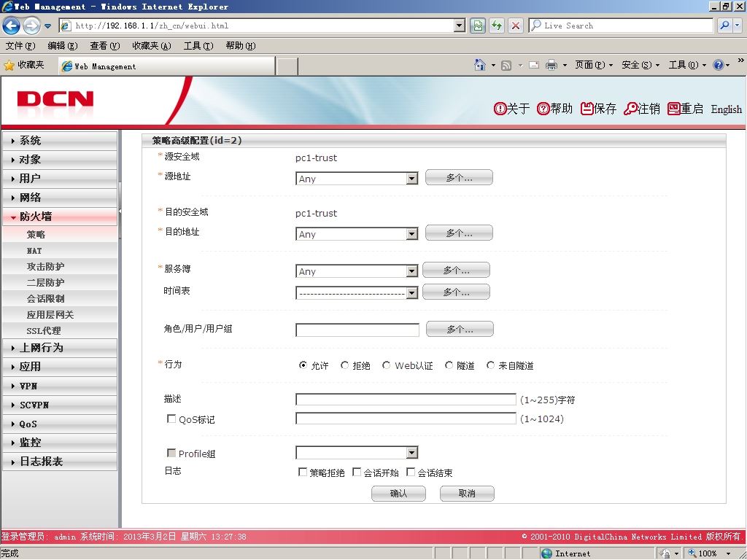Click the 重启 (Reboot) icon link
Screen dimensions: 747x560
pos(685,109)
